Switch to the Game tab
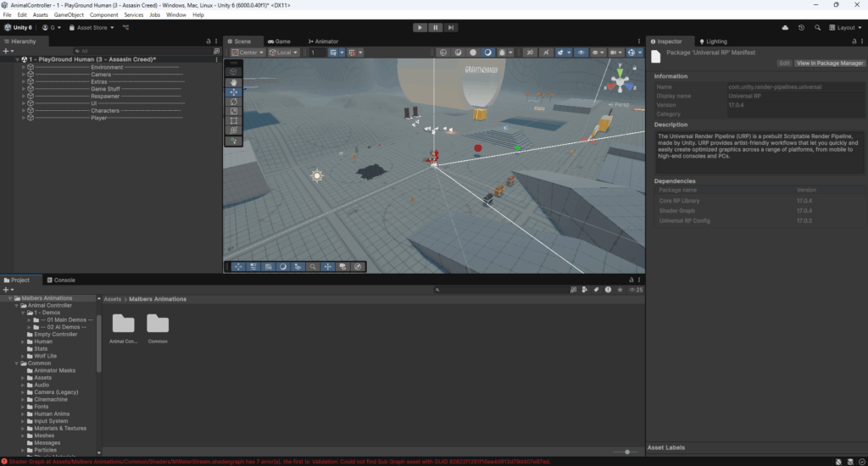Screen dimensions: 868x466 279,42
